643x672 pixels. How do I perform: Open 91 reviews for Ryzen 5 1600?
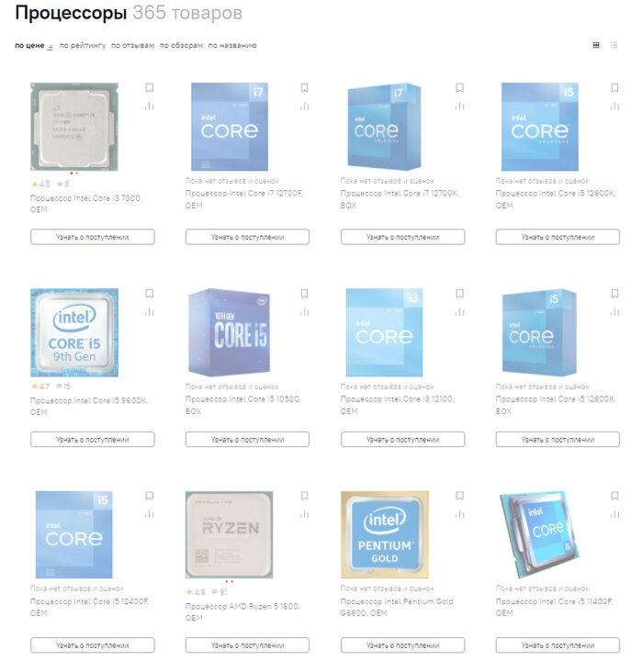(220, 592)
